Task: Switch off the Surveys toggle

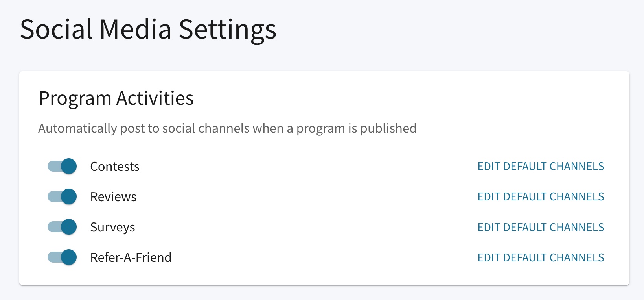Action: tap(62, 227)
